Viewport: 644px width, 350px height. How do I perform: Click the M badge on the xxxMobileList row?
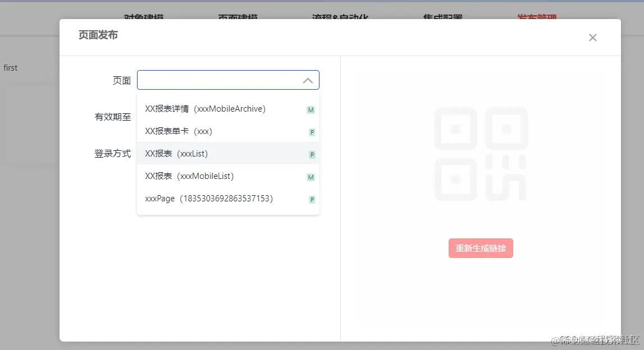311,177
